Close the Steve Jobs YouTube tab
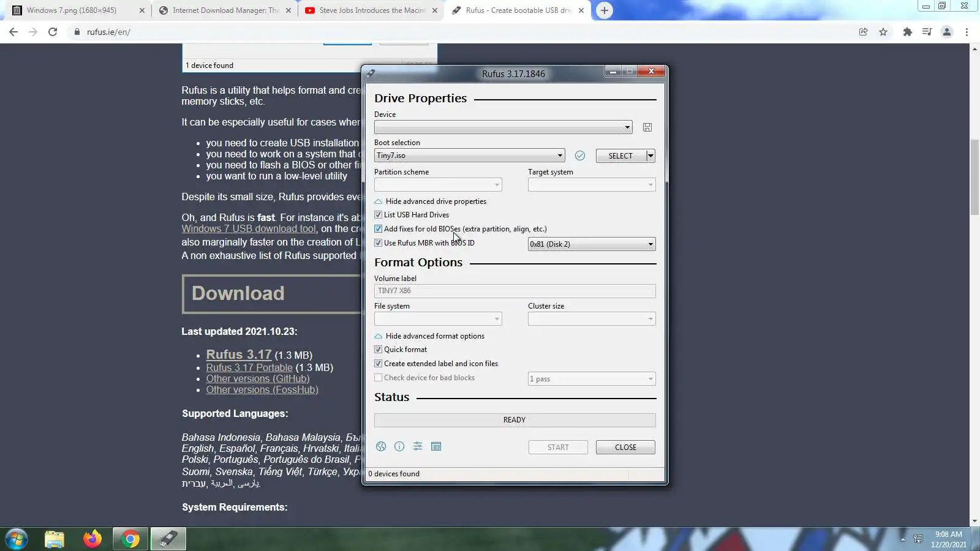This screenshot has height=551, width=980. pyautogui.click(x=435, y=10)
